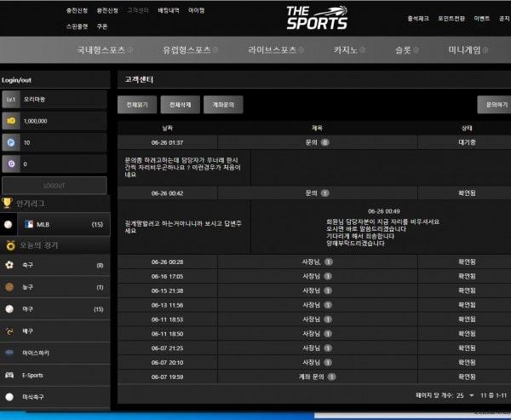The image size is (511, 420).
Task: Click the 전체삭제 button
Action: 180,105
